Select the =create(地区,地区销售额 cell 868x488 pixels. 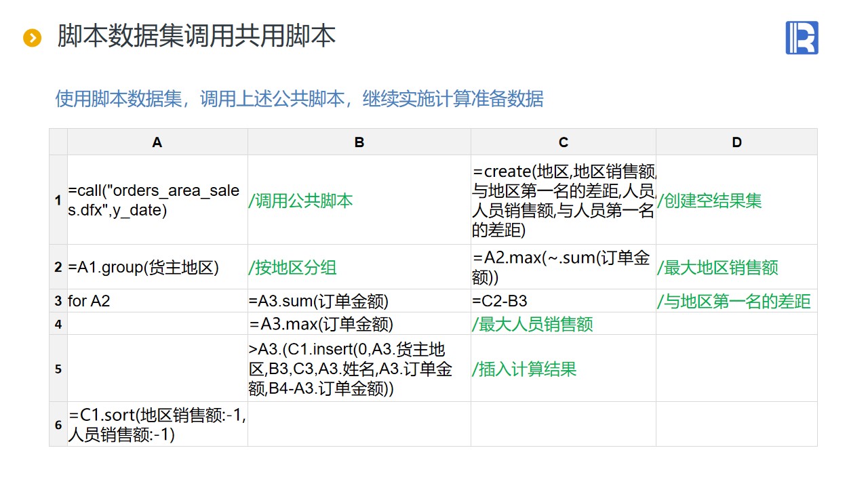[x=564, y=200]
